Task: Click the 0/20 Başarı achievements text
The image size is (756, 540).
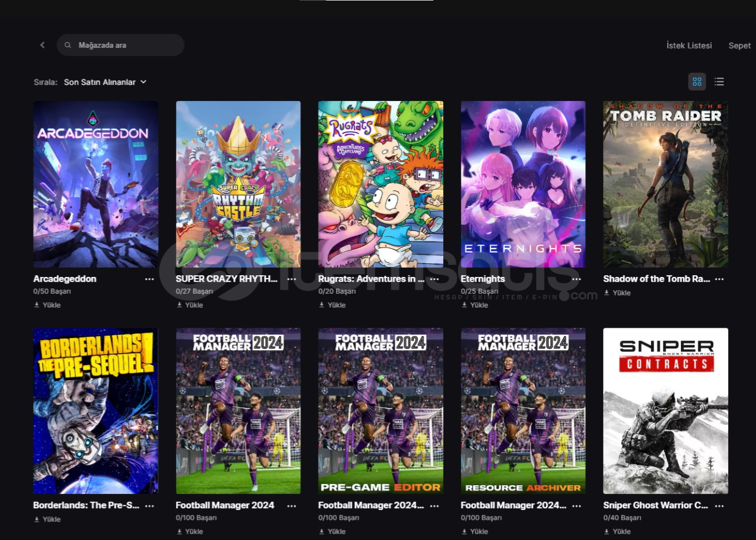Action: click(x=337, y=292)
